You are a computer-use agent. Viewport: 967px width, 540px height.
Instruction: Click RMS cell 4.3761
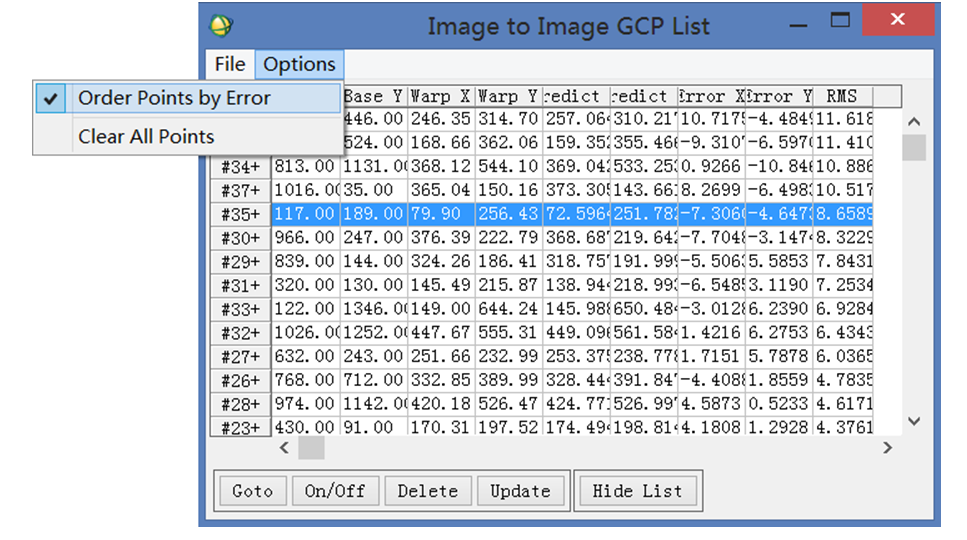843,427
